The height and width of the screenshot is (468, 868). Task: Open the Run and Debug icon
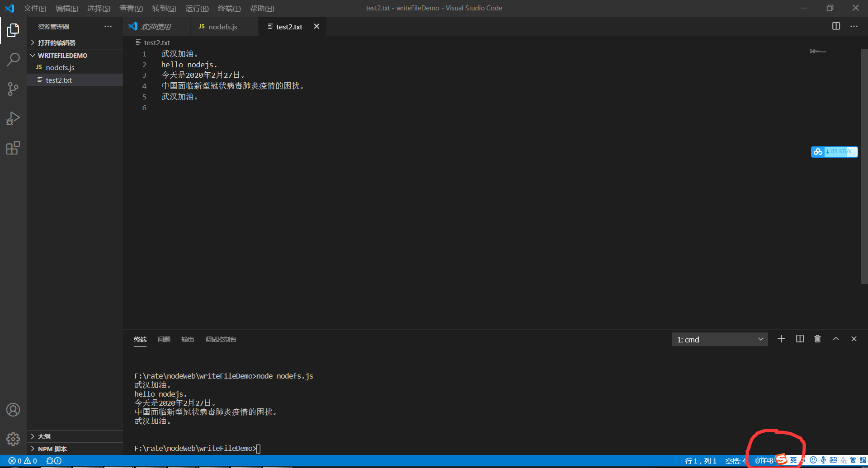(13, 118)
